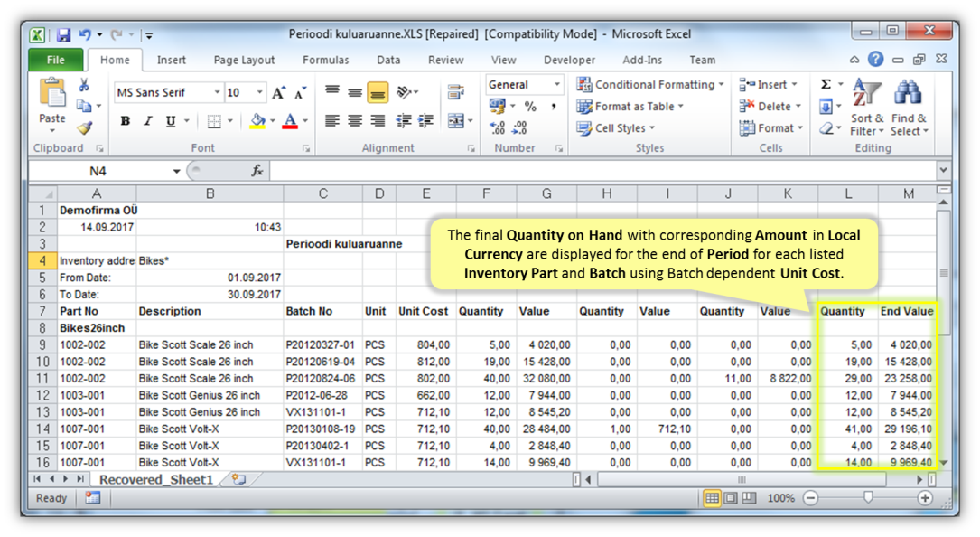Click the Insert Function fx icon
This screenshot has height=537, width=980.
tap(257, 170)
